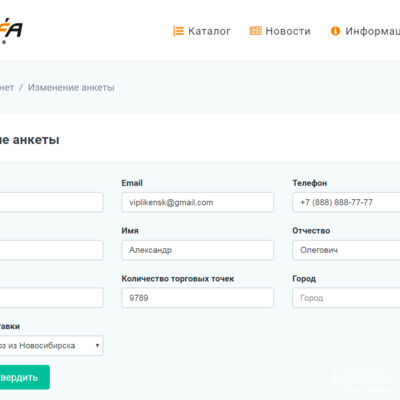The width and height of the screenshot is (400, 400).
Task: Click the Новости newspaper icon
Action: [255, 31]
